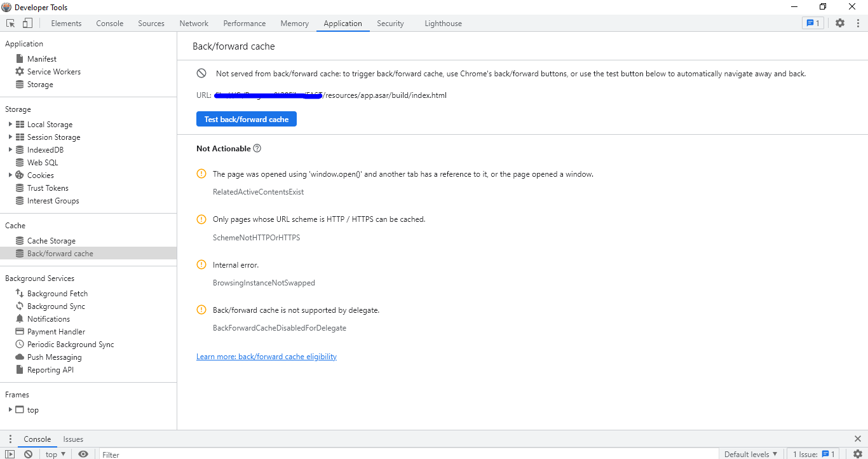Toggle the device toolbar icon

[26, 22]
